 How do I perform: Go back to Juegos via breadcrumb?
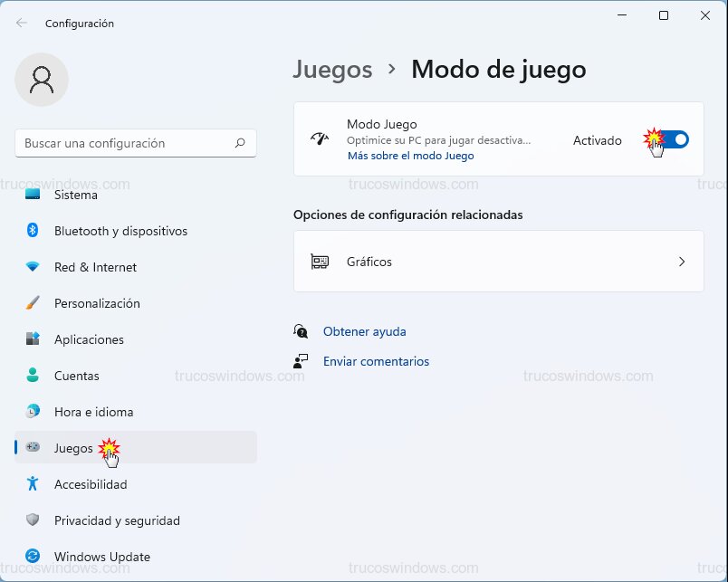[332, 69]
